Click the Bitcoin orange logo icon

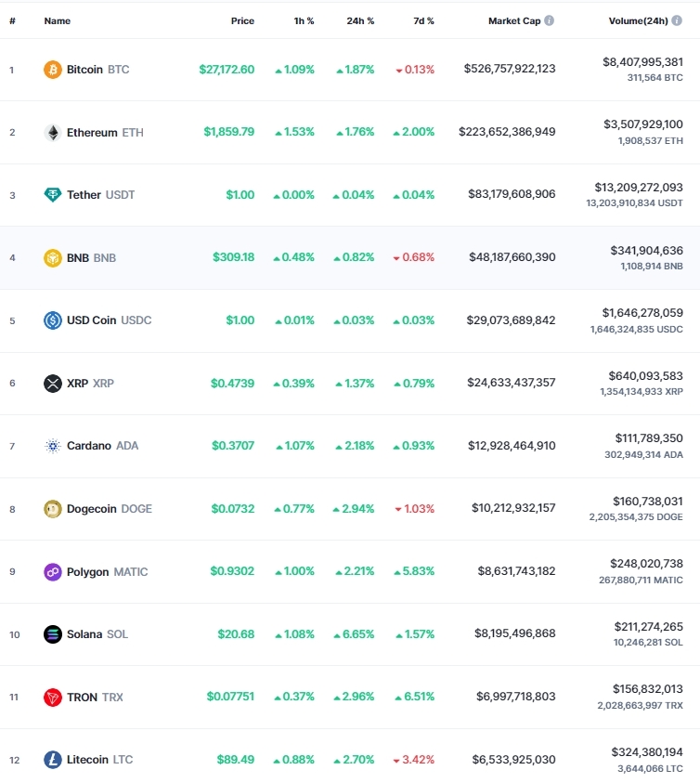click(52, 70)
